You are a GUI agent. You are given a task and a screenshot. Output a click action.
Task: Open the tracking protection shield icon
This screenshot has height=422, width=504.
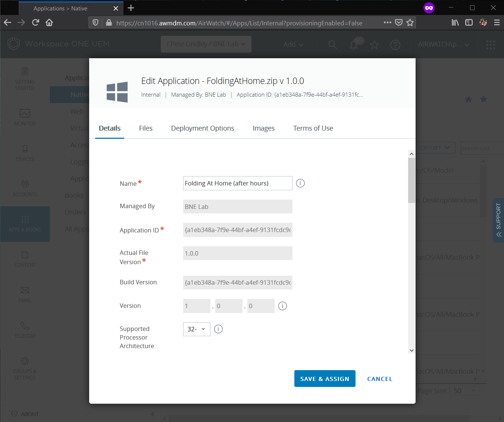[x=96, y=23]
